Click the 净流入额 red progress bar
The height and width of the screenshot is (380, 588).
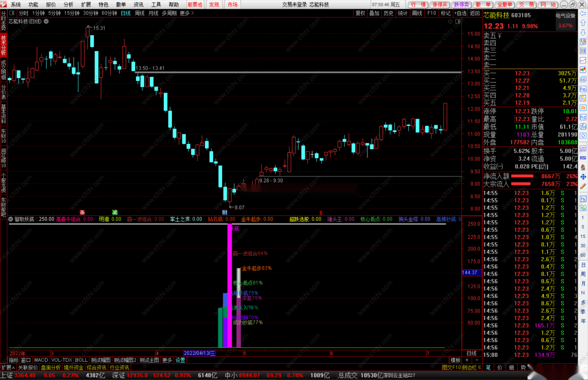522,176
